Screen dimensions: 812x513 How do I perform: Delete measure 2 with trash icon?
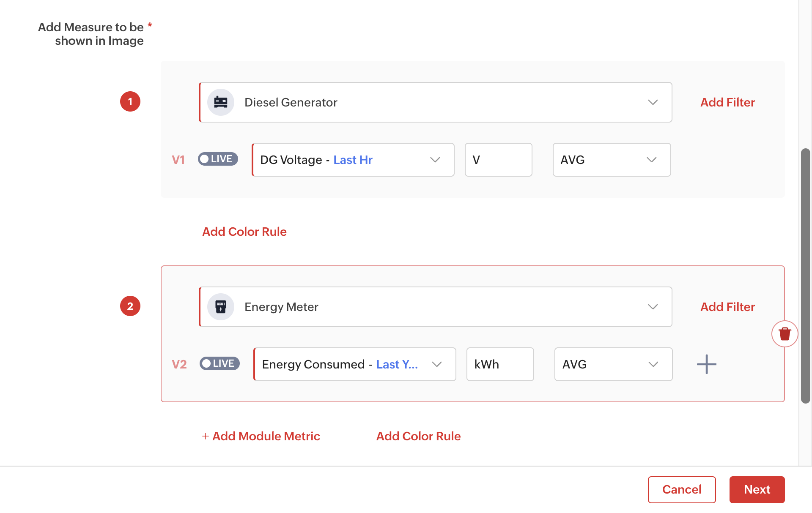(x=785, y=334)
